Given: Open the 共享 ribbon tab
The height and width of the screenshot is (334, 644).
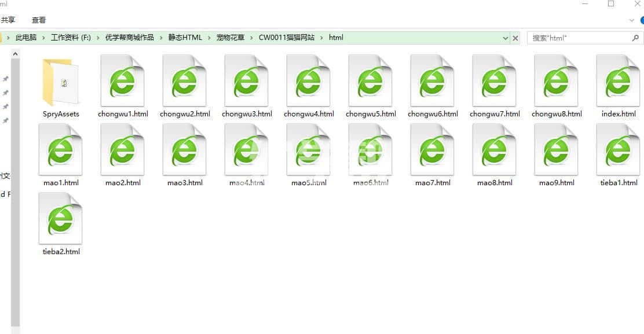Looking at the screenshot, I should 8,20.
